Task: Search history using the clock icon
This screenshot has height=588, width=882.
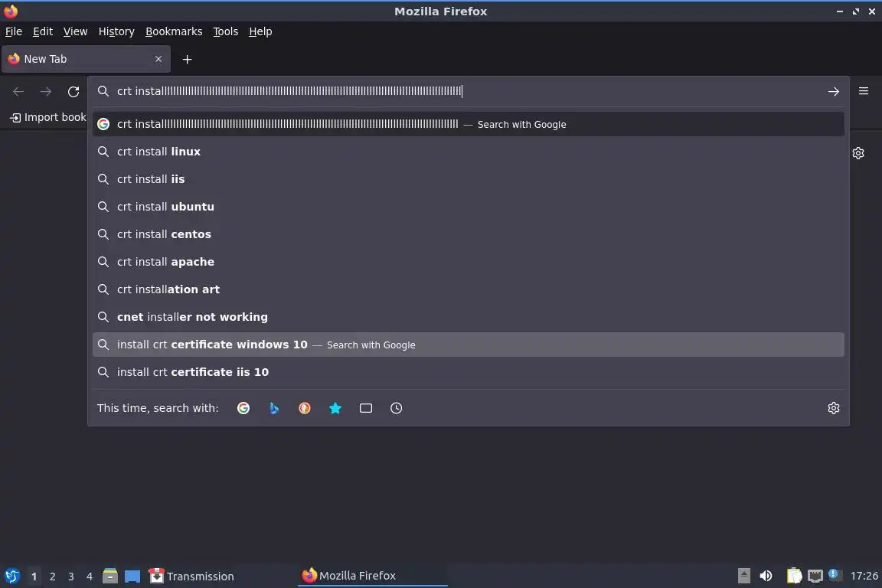Action: tap(396, 408)
